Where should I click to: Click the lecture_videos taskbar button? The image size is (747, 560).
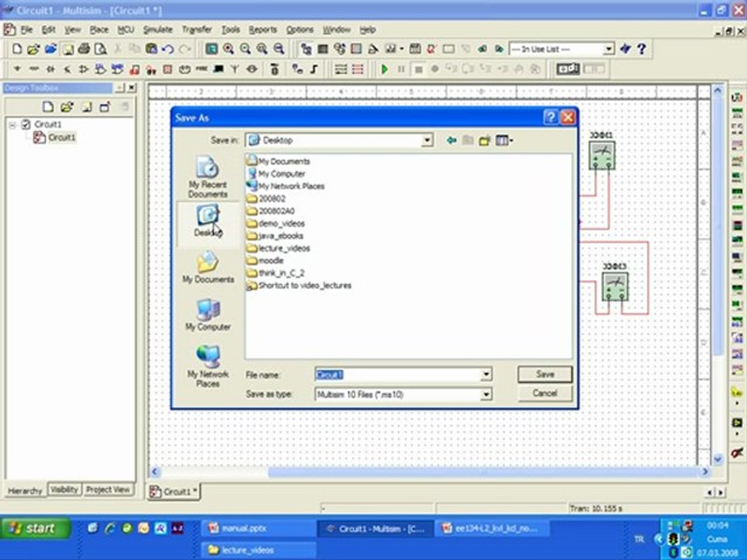click(x=258, y=550)
